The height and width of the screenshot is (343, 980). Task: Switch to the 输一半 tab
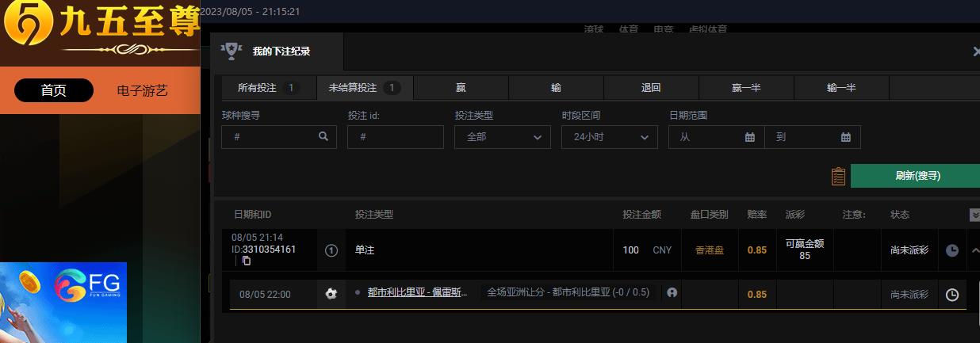pyautogui.click(x=841, y=88)
